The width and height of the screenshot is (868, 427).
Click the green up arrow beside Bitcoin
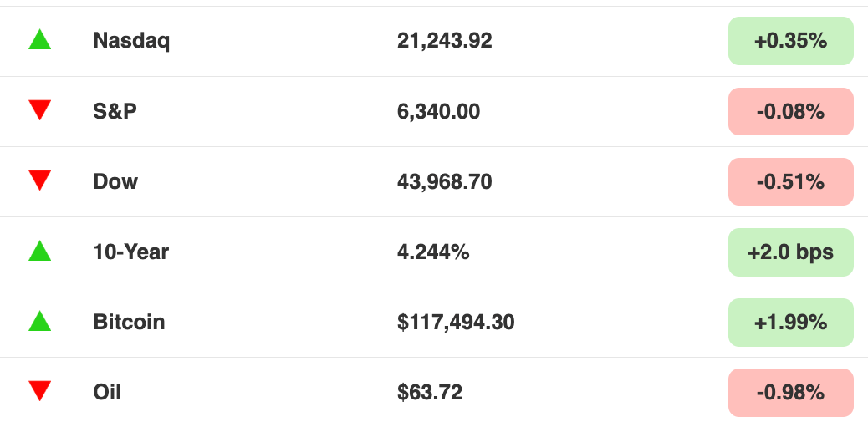click(x=40, y=321)
